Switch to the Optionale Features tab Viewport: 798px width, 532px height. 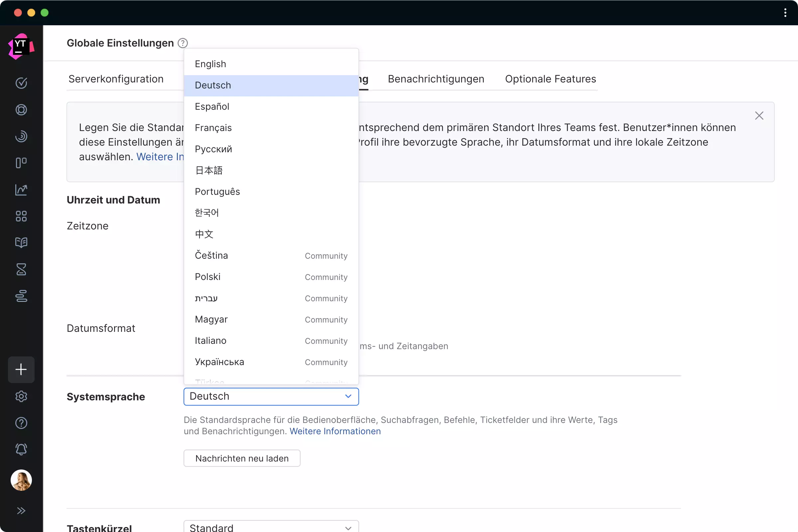point(550,79)
